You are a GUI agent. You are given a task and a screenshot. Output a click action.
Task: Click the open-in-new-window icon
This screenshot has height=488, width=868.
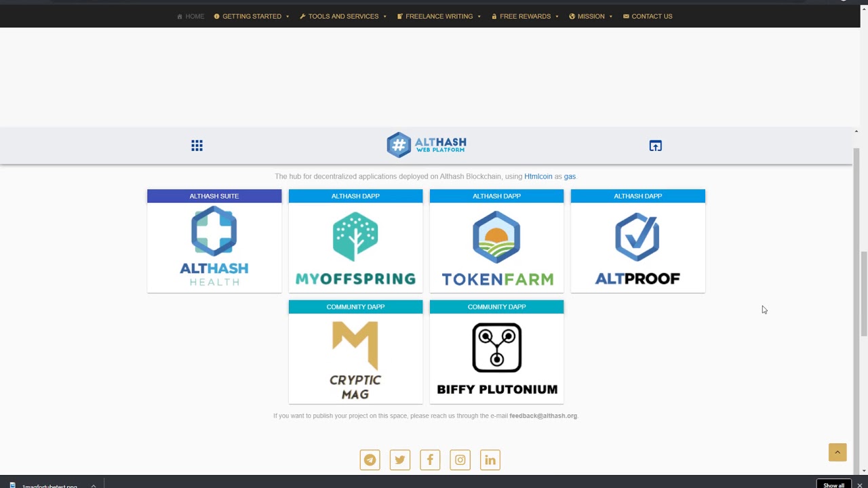pos(655,146)
